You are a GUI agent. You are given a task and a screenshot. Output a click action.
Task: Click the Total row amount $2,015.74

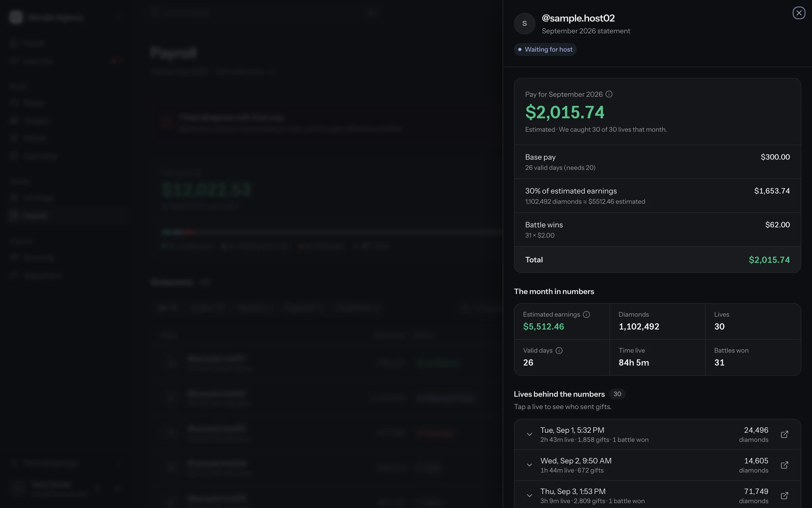point(769,260)
